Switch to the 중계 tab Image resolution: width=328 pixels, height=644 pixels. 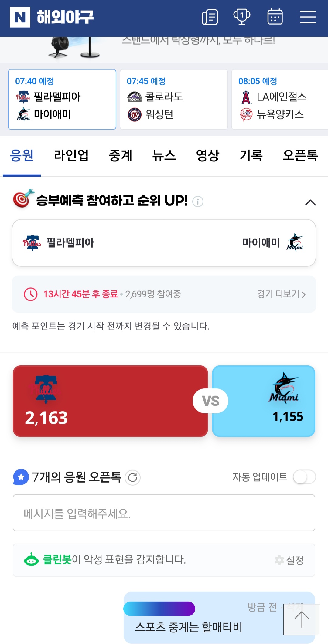120,156
